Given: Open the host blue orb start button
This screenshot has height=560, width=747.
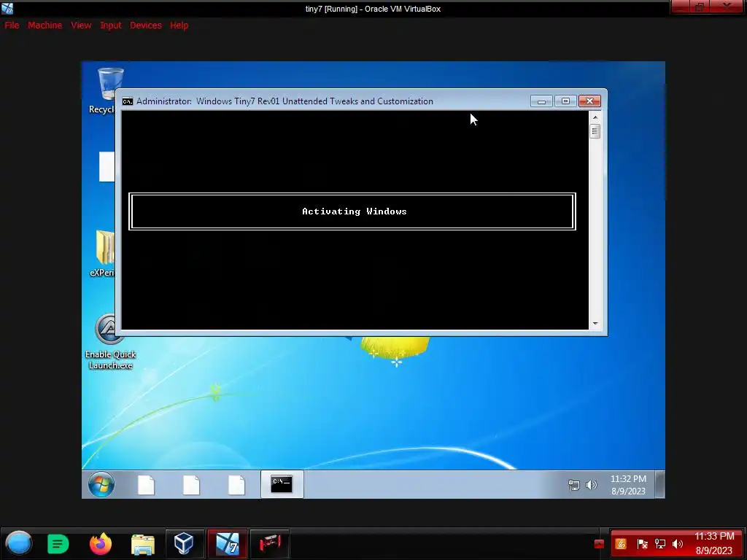Looking at the screenshot, I should (x=19, y=543).
